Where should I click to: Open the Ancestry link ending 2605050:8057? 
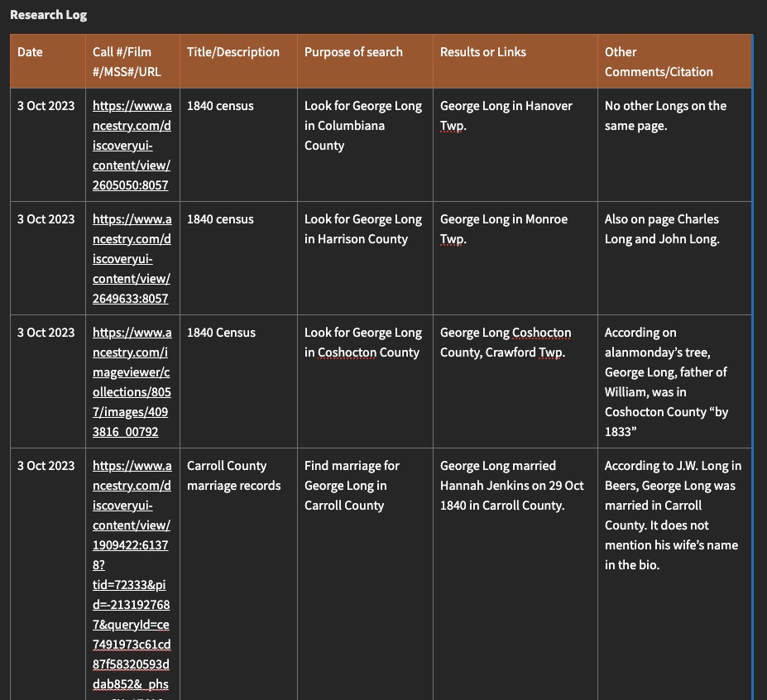pyautogui.click(x=132, y=146)
